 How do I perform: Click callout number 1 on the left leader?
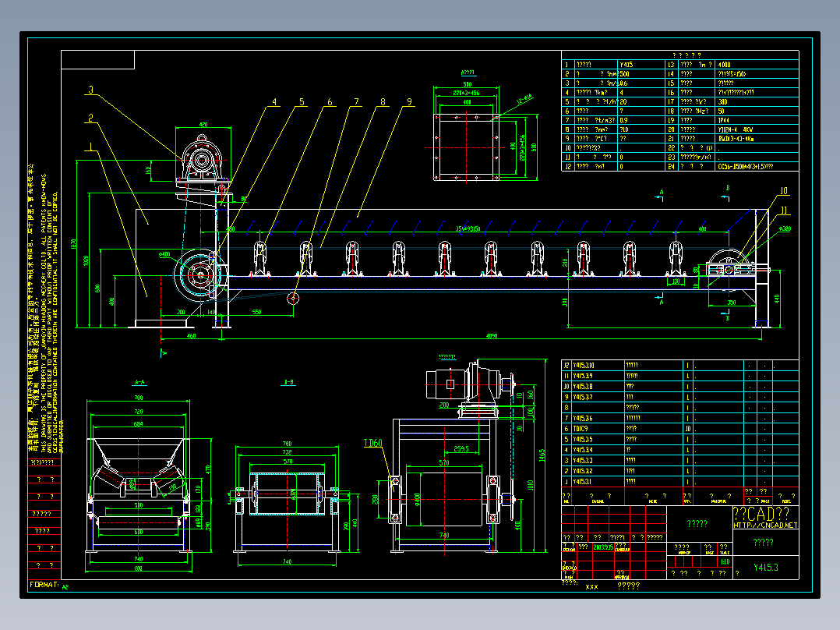point(91,147)
